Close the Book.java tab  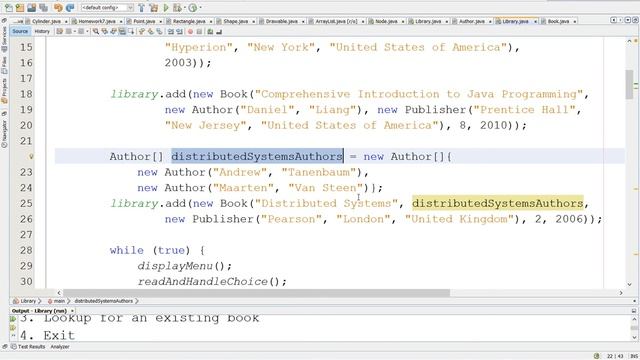pyautogui.click(x=575, y=21)
